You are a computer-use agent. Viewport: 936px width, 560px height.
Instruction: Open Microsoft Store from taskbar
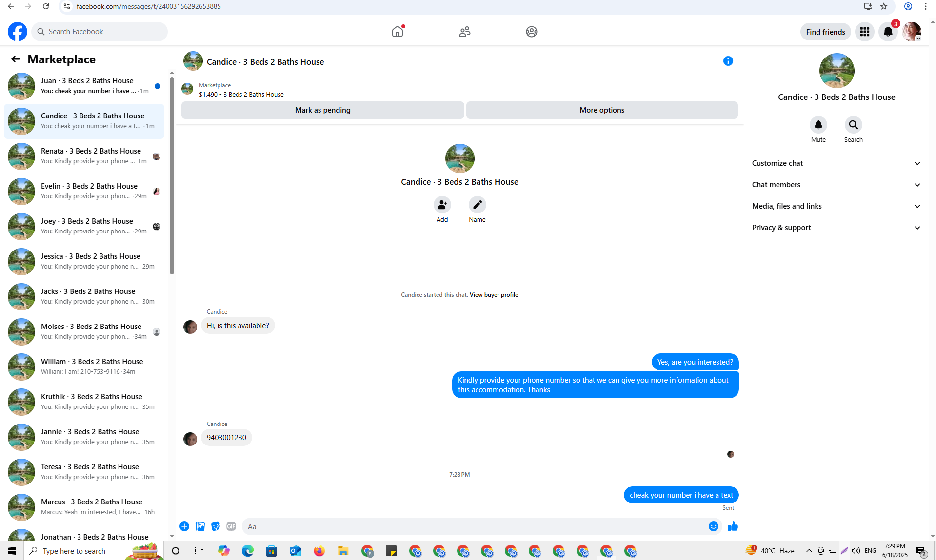[x=272, y=551]
